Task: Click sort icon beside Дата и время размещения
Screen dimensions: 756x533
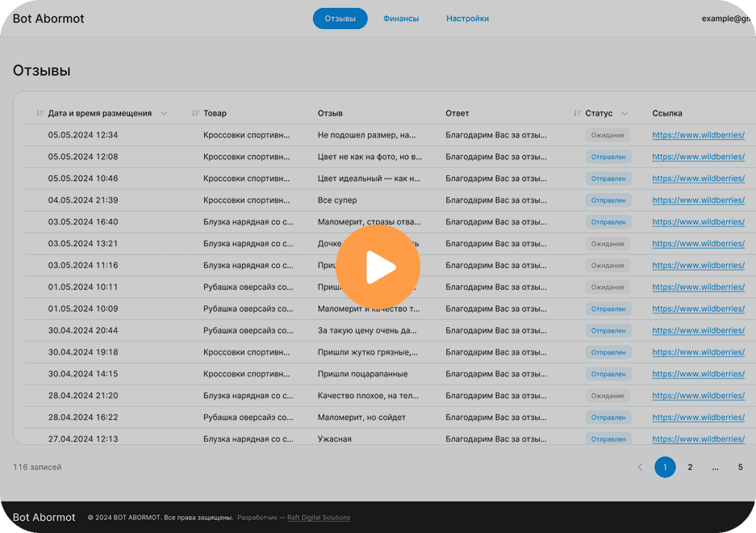Action: tap(40, 114)
